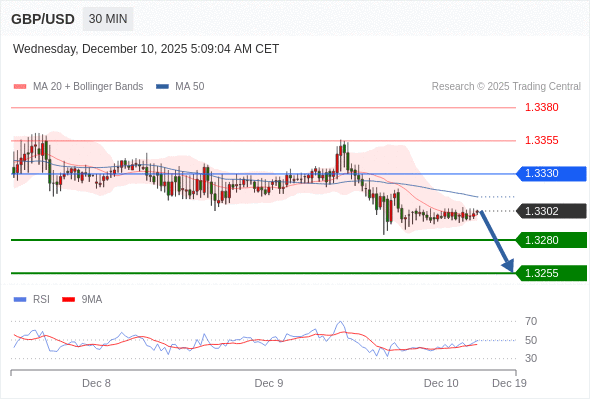This screenshot has height=400, width=590.
Task: Click the 1.3355 resistance level label
Action: 541,140
